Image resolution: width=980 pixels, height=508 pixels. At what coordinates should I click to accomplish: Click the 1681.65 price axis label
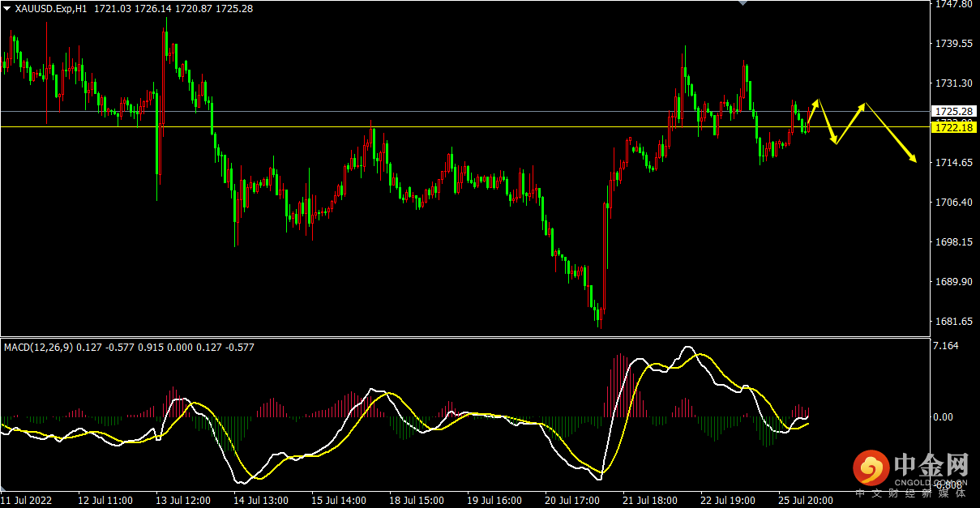tap(953, 322)
